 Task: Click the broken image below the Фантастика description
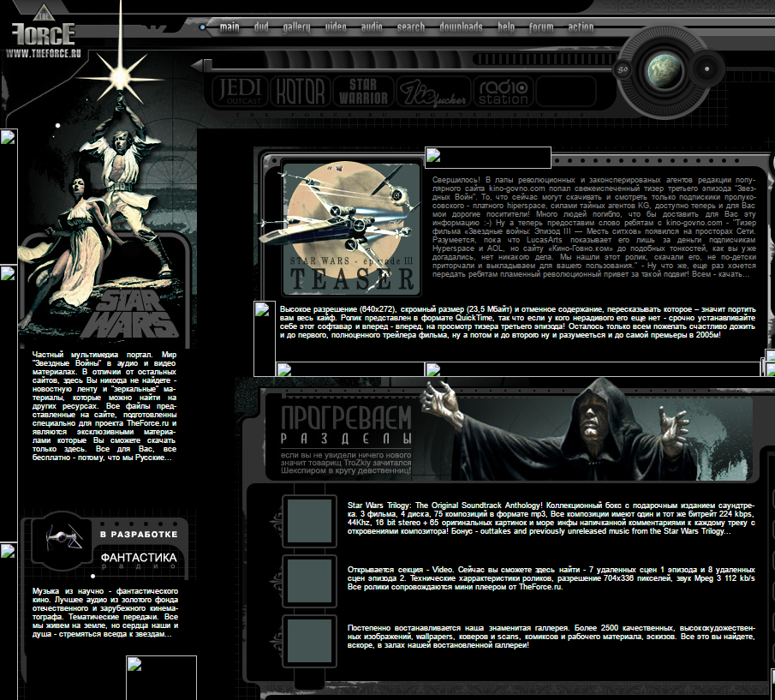[x=161, y=677]
